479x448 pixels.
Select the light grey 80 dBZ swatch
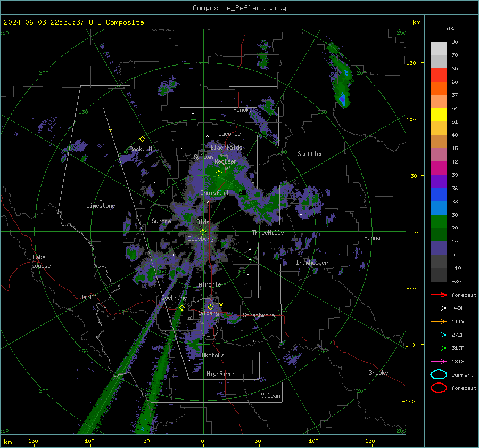(x=439, y=48)
